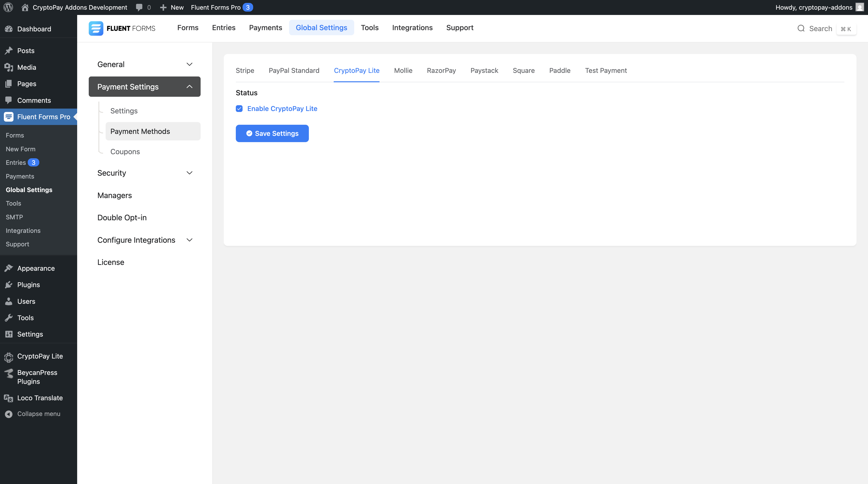This screenshot has height=484, width=868.
Task: Open Loco Translate from the sidebar
Action: point(40,398)
